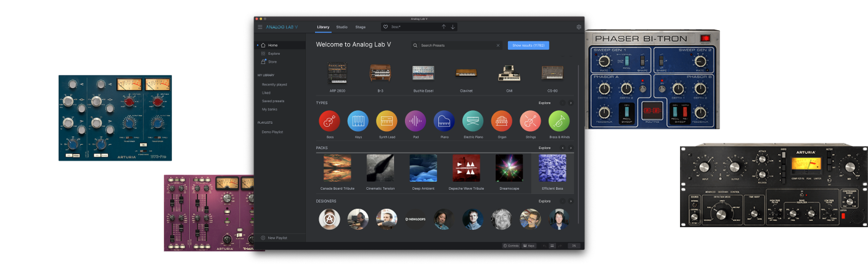Screen dimensions: 868x274
Task: Pick the Brass & Winds type icon
Action: point(559,121)
